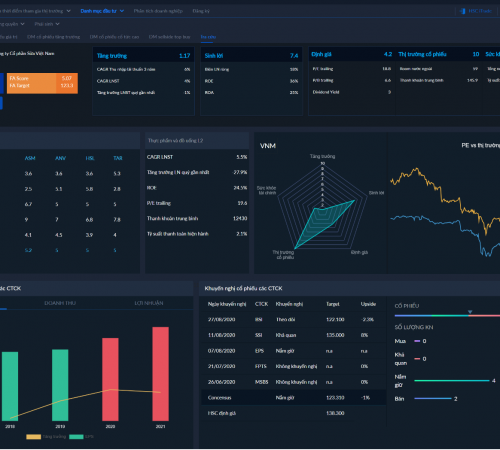Click the HSC định giá 138.300 row

tap(294, 413)
